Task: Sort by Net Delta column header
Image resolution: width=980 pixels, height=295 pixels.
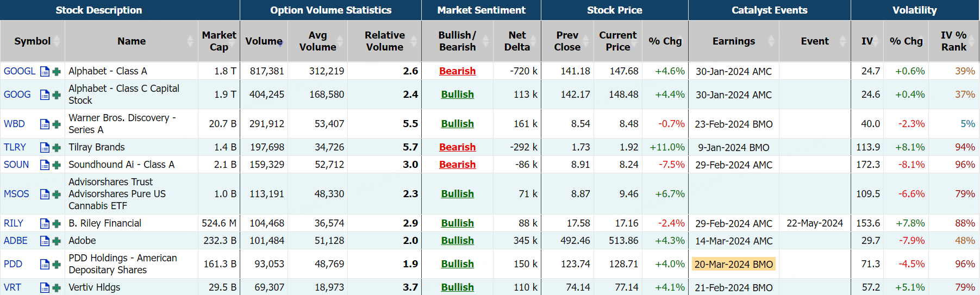Action: click(517, 41)
